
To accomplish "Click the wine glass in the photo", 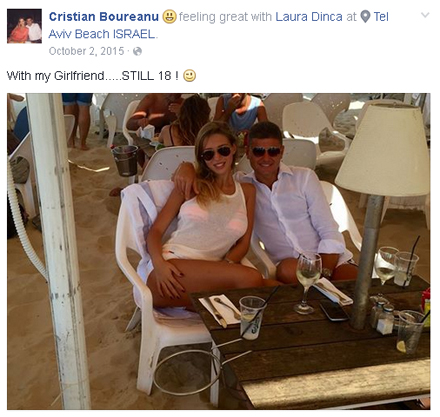I will [308, 283].
